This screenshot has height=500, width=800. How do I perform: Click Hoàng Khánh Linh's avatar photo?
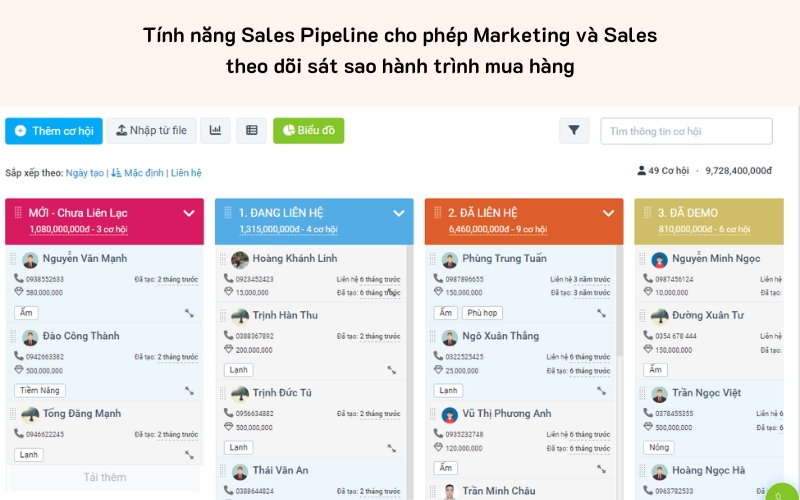coord(240,259)
